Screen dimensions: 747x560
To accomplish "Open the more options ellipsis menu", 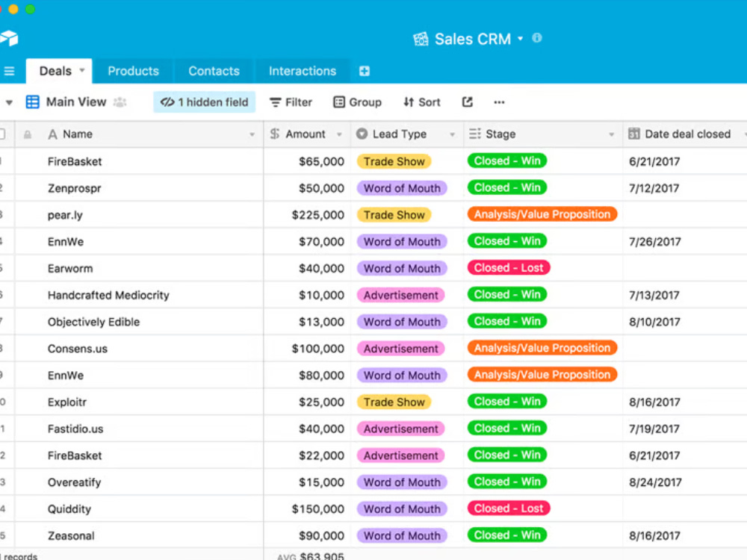I will click(x=499, y=102).
